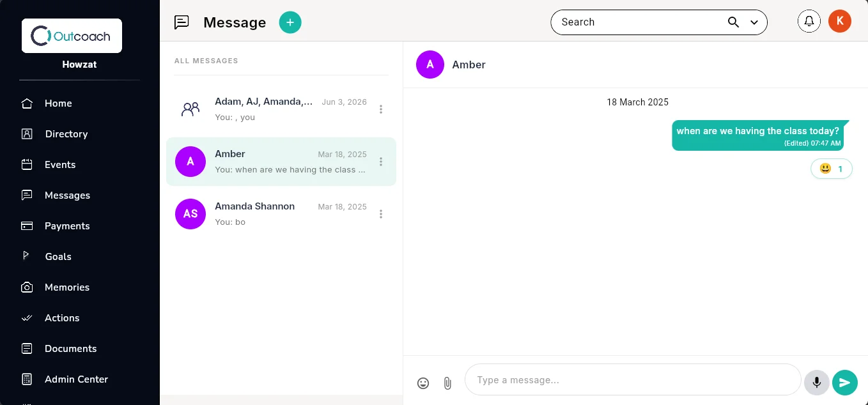Image resolution: width=868 pixels, height=405 pixels.
Task: Open Home from the sidebar
Action: tap(58, 103)
